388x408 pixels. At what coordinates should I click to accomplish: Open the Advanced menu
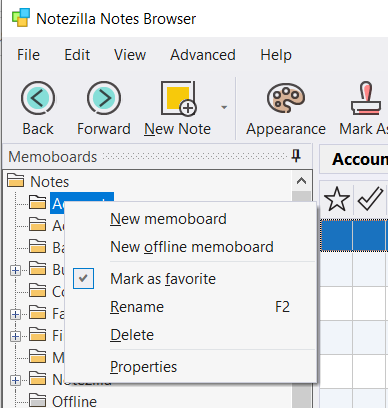[203, 55]
